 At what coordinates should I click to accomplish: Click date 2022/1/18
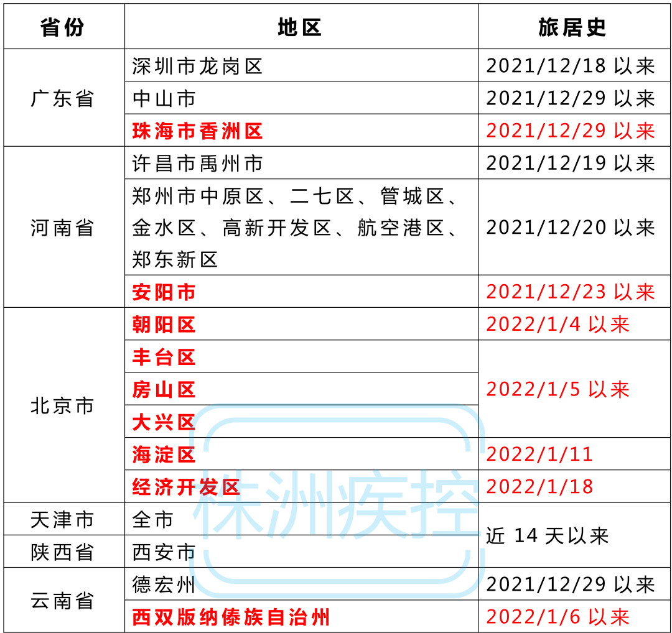point(540,487)
